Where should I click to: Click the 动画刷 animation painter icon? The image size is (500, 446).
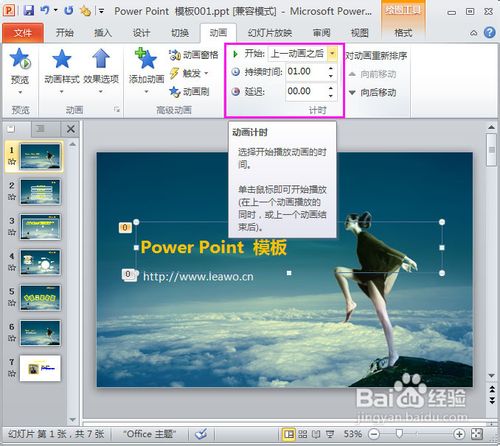click(174, 91)
